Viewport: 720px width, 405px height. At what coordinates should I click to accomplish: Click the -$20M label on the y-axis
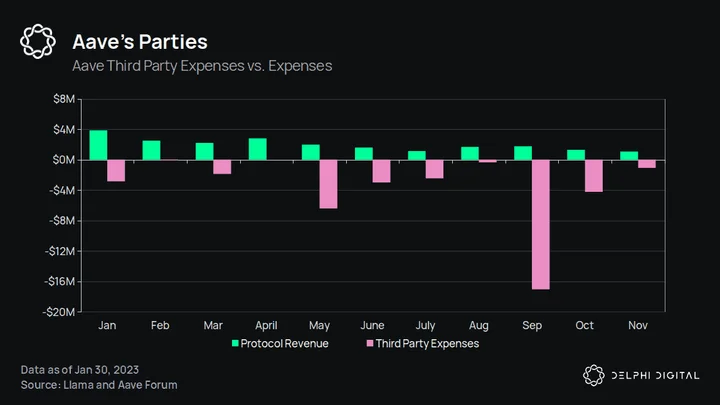coord(59,312)
